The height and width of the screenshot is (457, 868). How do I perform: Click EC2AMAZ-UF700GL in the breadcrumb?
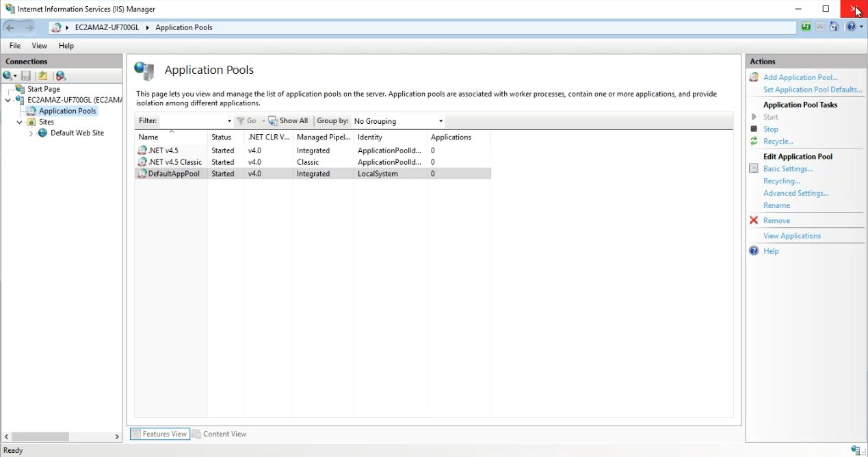[107, 27]
